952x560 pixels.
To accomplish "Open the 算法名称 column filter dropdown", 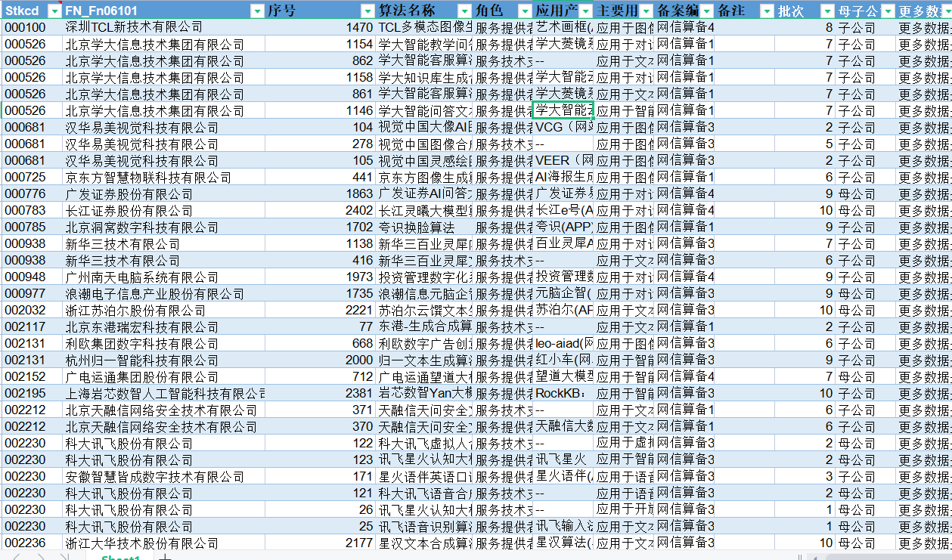I will [465, 11].
